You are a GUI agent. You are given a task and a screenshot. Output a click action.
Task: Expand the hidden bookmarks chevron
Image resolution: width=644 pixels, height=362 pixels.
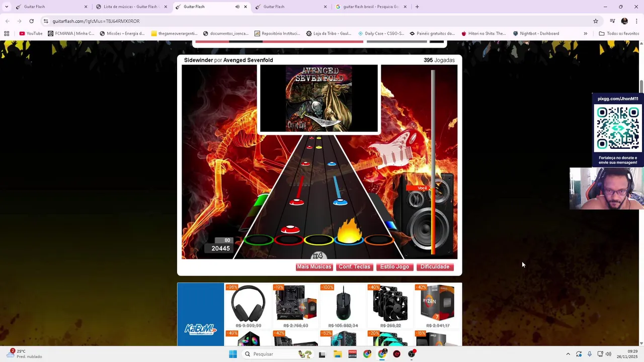pyautogui.click(x=585, y=34)
